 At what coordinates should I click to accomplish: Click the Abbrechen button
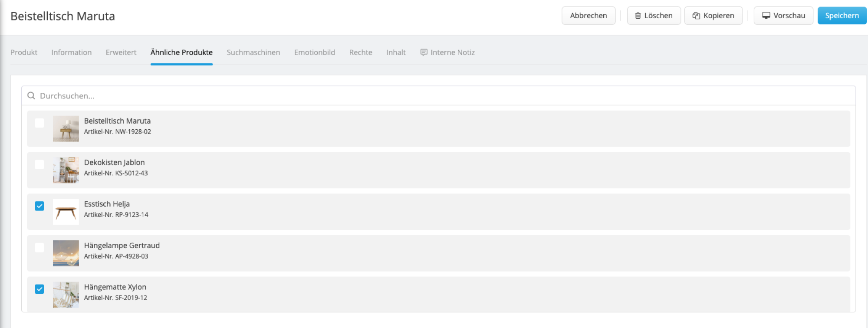[x=588, y=16]
